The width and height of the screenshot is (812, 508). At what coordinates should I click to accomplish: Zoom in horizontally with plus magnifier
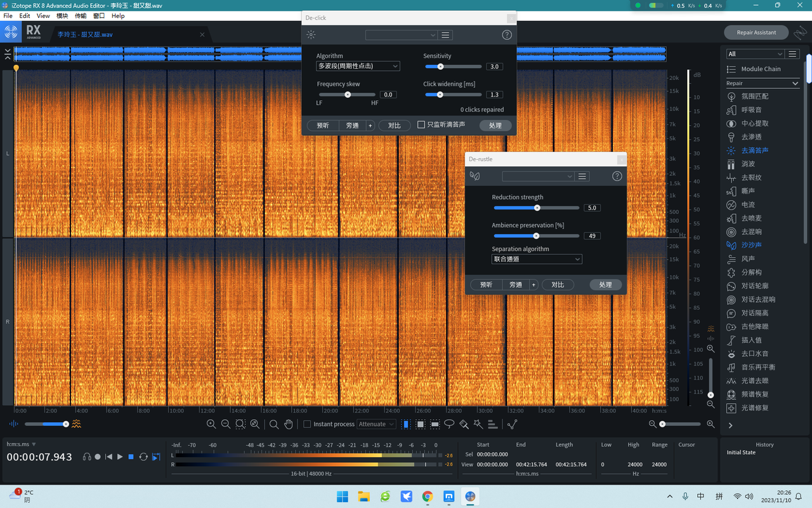pos(710,424)
